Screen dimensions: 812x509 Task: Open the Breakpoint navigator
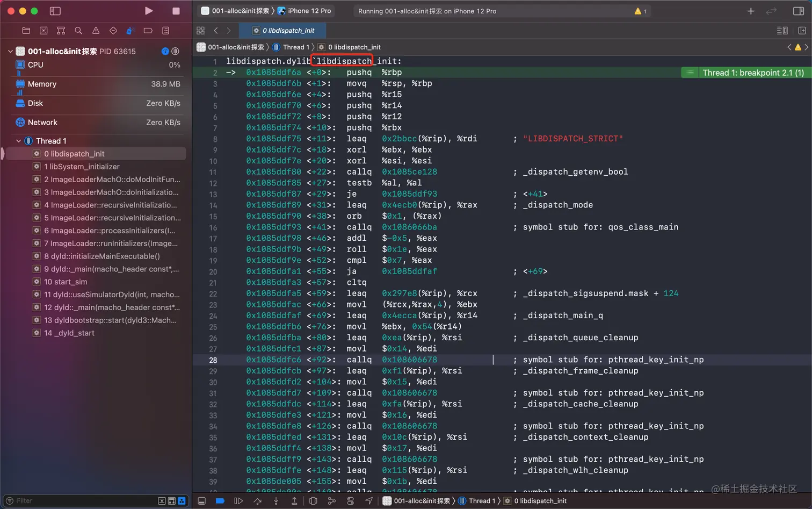point(148,31)
